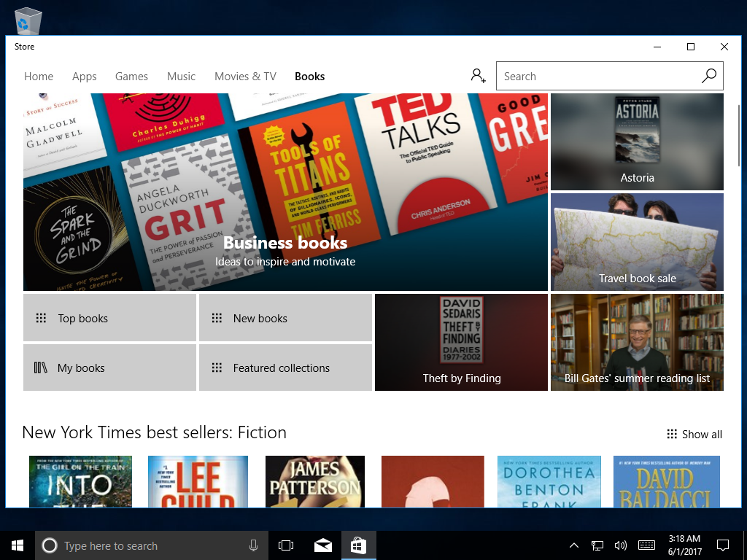Go to the Home tab
Viewport: 747px width, 560px height.
39,76
